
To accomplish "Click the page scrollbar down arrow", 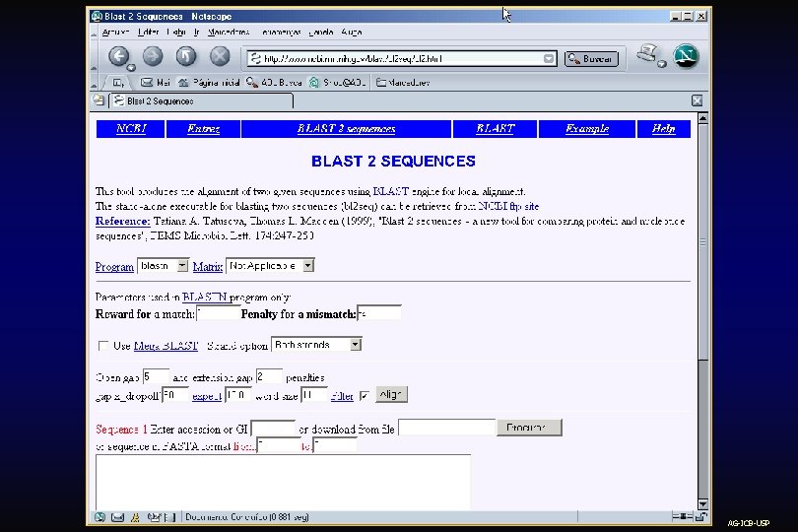I will click(702, 504).
